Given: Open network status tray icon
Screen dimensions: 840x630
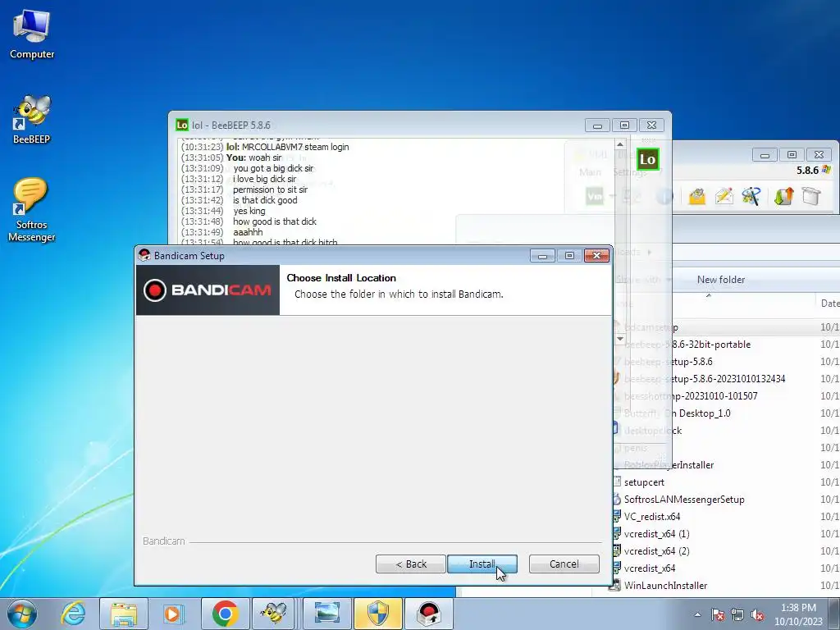Looking at the screenshot, I should point(737,614).
